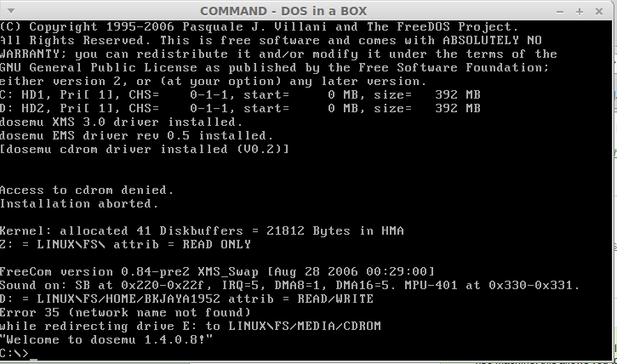Click the 'FreeCom version 0.84-pre2' line

[x=217, y=271]
